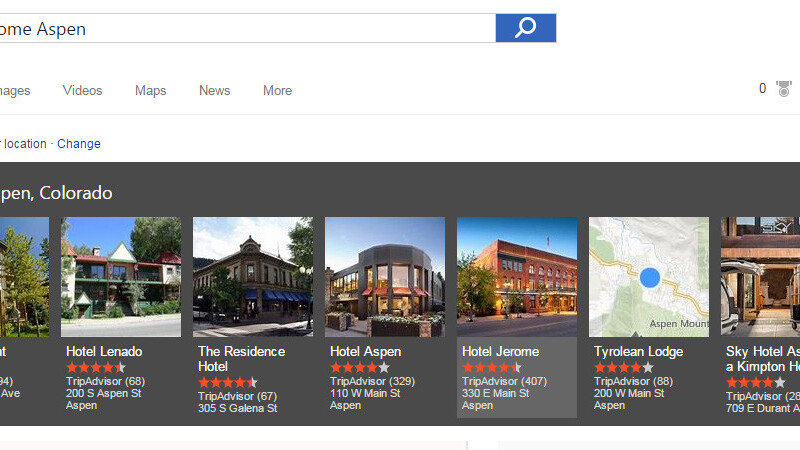Image resolution: width=800 pixels, height=450 pixels.
Task: Open the News results tab
Action: click(214, 91)
